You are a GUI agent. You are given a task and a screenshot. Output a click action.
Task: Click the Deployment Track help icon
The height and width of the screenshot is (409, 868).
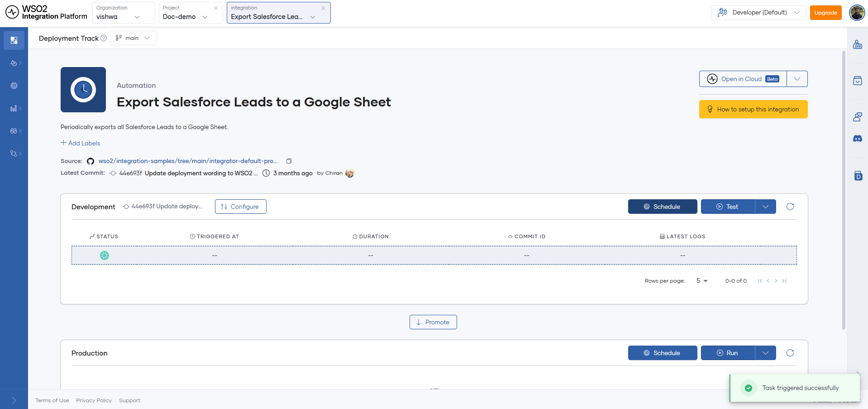[104, 38]
